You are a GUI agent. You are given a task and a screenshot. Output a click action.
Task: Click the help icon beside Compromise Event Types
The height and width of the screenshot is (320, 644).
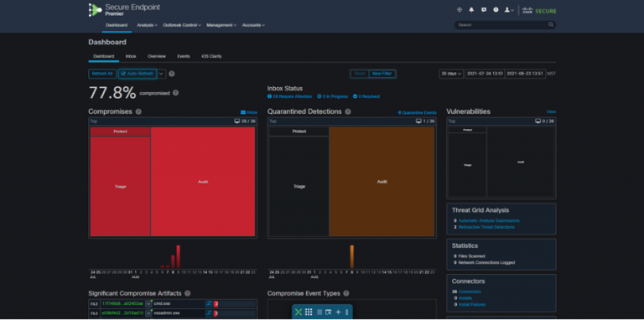(346, 293)
